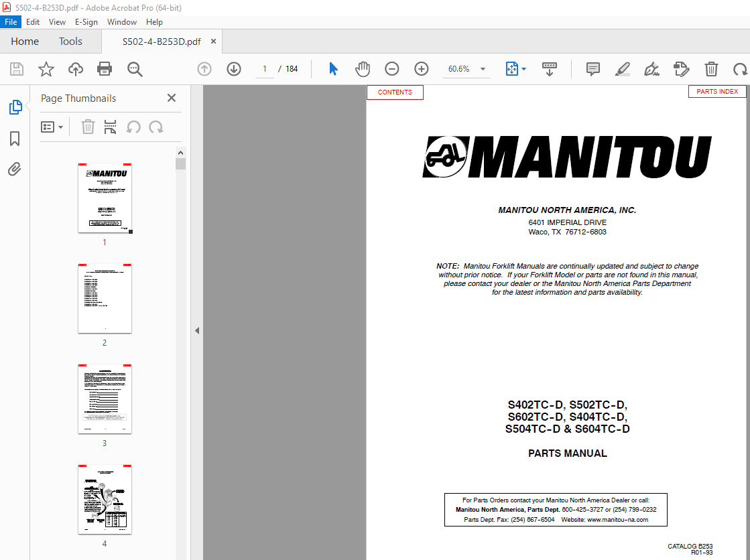Toggle the Attachments paperclip panel
Screen dimensions: 750x560
tap(15, 169)
